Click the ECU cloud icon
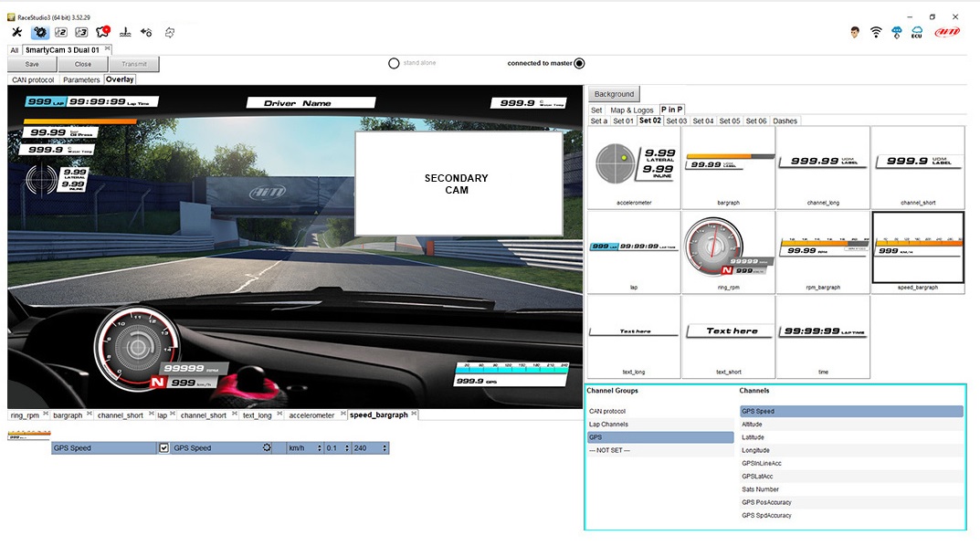Viewport: 980px width, 546px height. 917,33
